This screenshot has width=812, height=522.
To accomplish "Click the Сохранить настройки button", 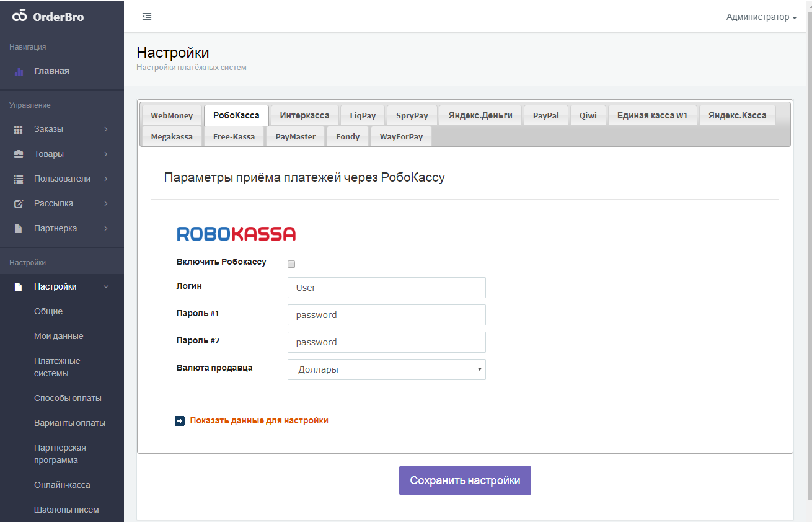I will (x=465, y=480).
